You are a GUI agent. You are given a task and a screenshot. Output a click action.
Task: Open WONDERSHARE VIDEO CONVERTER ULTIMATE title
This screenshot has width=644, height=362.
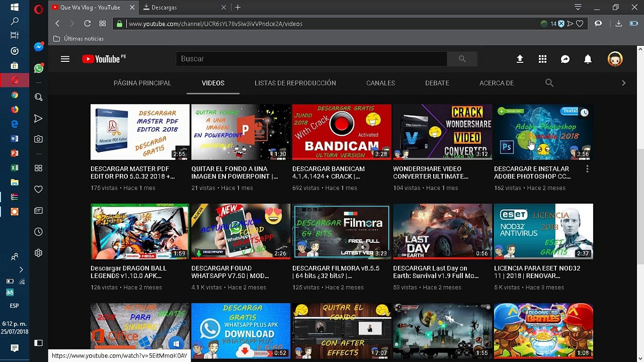click(x=431, y=172)
